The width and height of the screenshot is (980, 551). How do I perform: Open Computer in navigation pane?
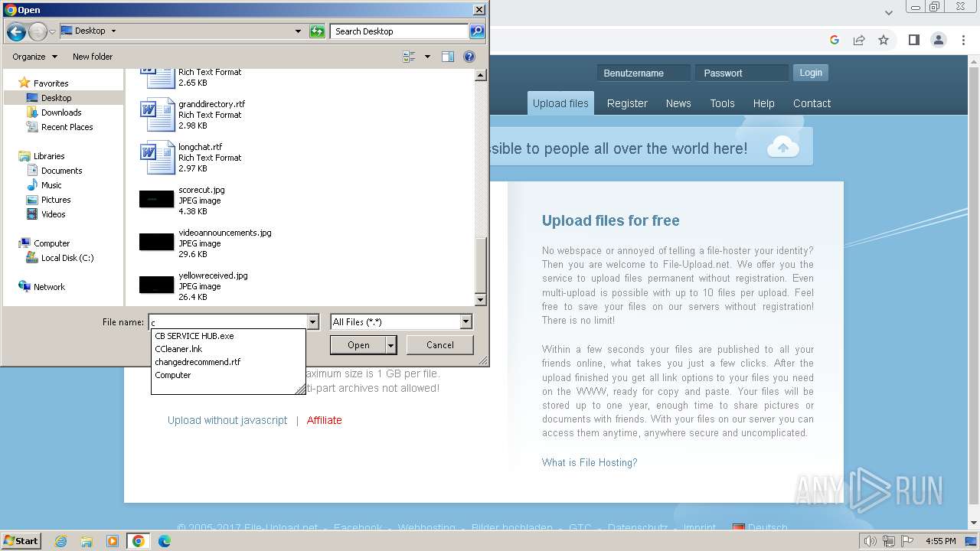click(51, 243)
